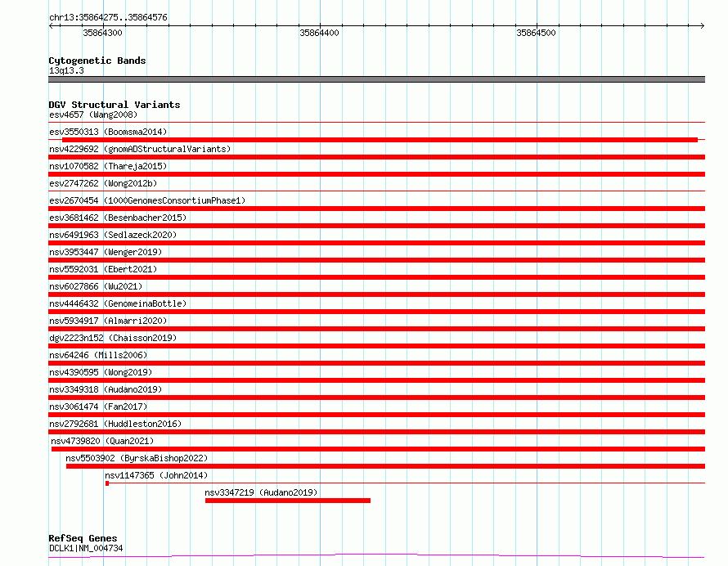Open nsv1070582 (Thareja2015) variant label
The width and height of the screenshot is (728, 566).
tap(108, 166)
